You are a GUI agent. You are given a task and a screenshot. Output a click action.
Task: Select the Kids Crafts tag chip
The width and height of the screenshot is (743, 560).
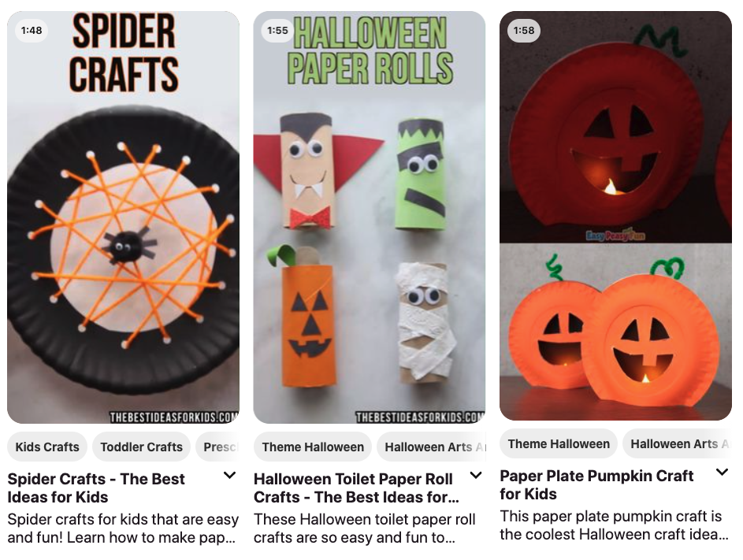pyautogui.click(x=47, y=447)
